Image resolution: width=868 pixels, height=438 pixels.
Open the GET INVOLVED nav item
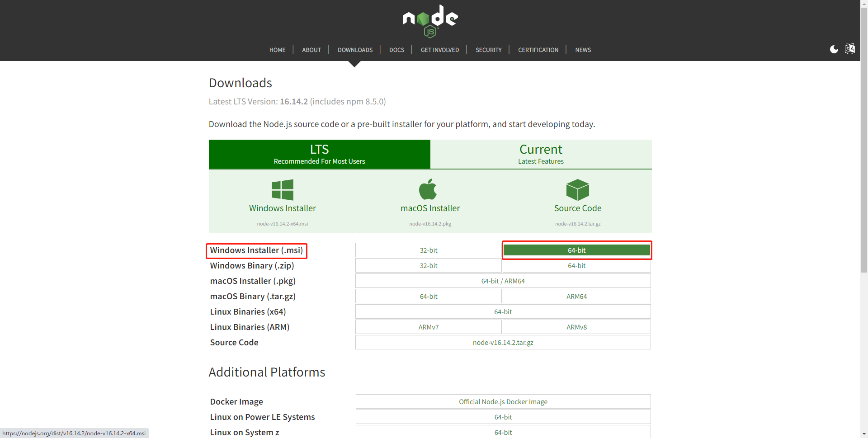click(440, 50)
